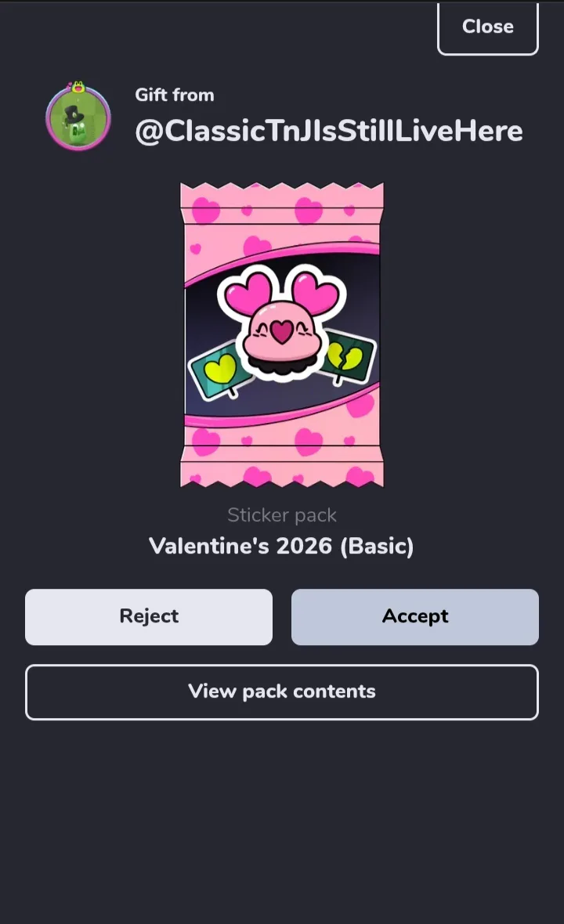This screenshot has height=924, width=564.
Task: Open View pack contents
Action: (x=282, y=691)
